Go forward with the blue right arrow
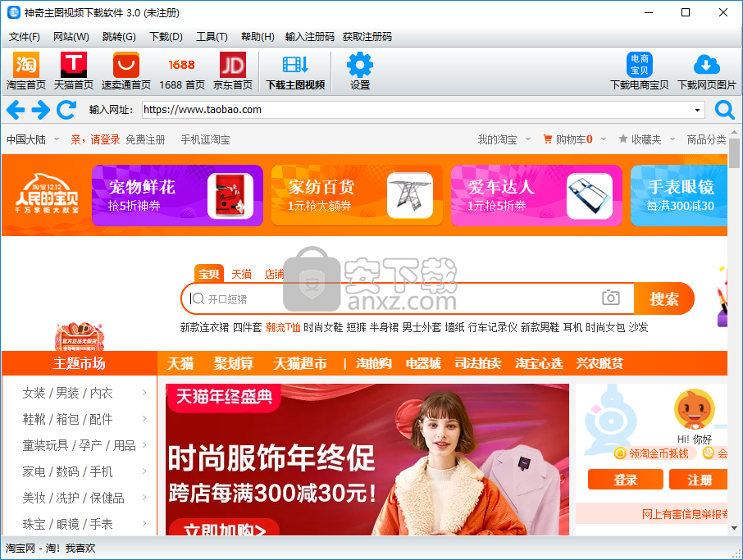 [41, 110]
